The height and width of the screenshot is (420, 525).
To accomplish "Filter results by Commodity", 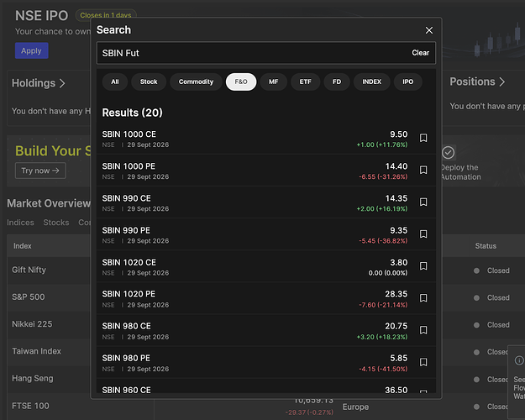I will pos(196,81).
